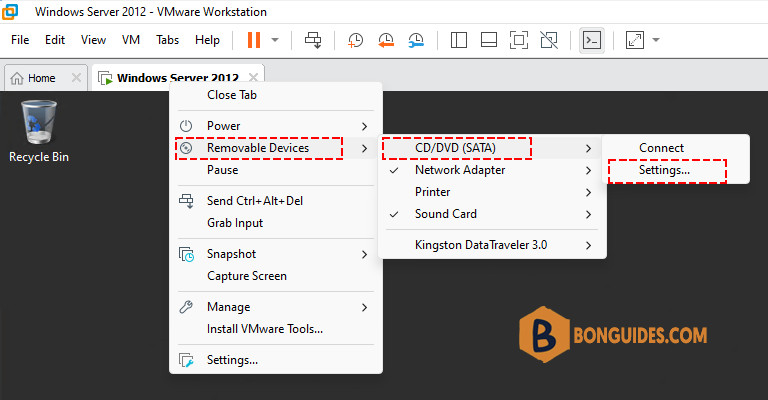Choose Pause in the context menu
Viewport: 768px width, 400px height.
click(x=276, y=170)
